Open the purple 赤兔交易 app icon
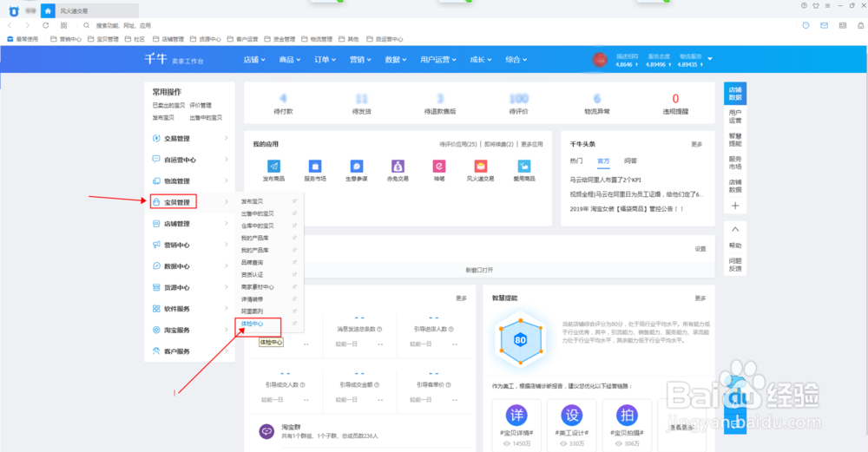Image resolution: width=868 pixels, height=452 pixels. (x=398, y=166)
